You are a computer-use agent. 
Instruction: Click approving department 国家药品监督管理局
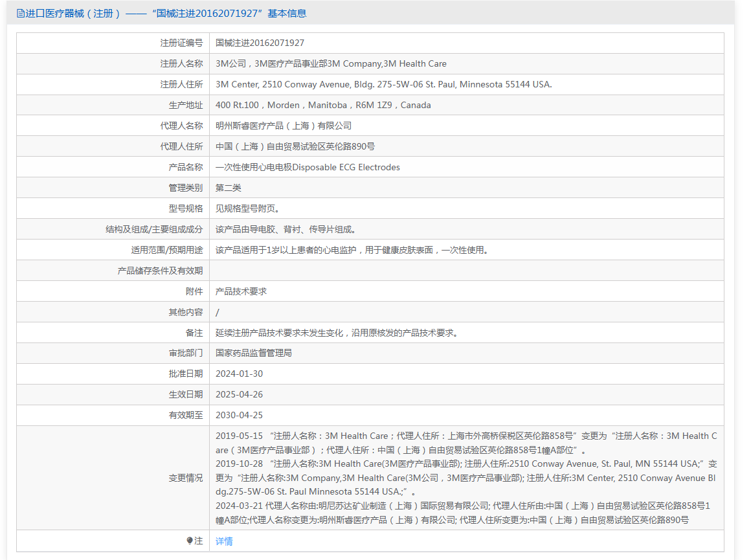254,353
